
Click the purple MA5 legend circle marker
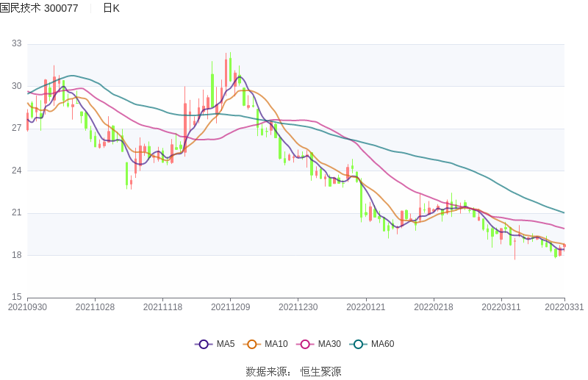(204, 344)
